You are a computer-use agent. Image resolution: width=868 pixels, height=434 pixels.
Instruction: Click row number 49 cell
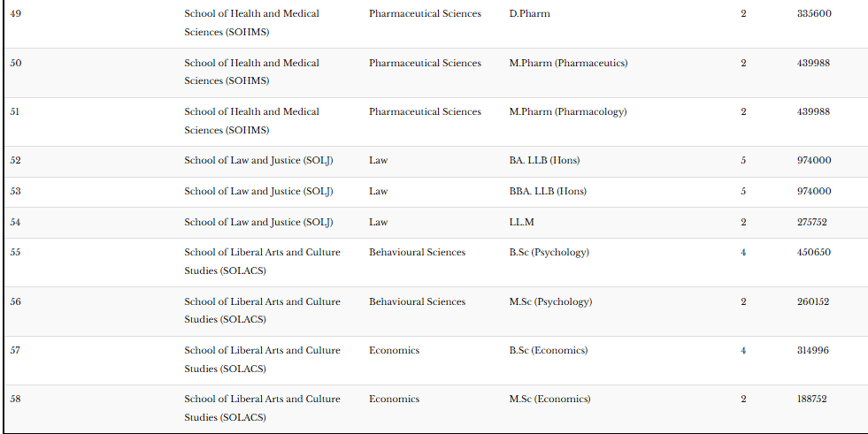tap(15, 14)
